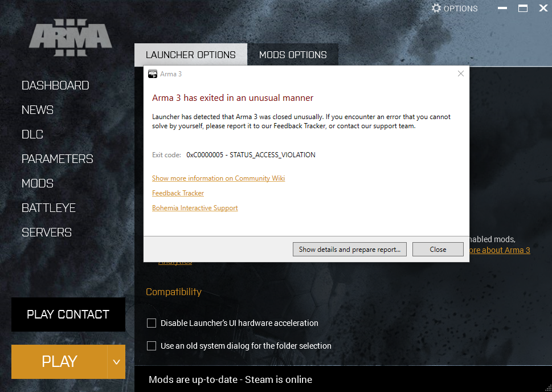Minimize the launcher window
The width and height of the screenshot is (552, 392).
pyautogui.click(x=502, y=8)
